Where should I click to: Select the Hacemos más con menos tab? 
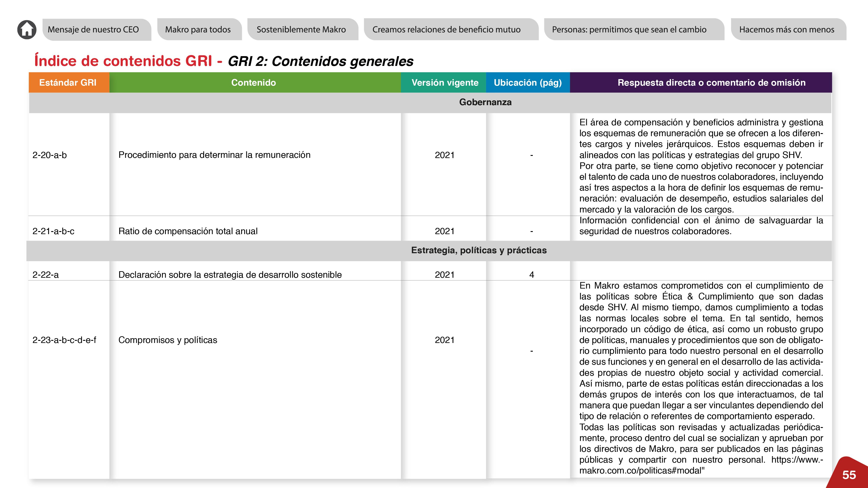coord(786,30)
